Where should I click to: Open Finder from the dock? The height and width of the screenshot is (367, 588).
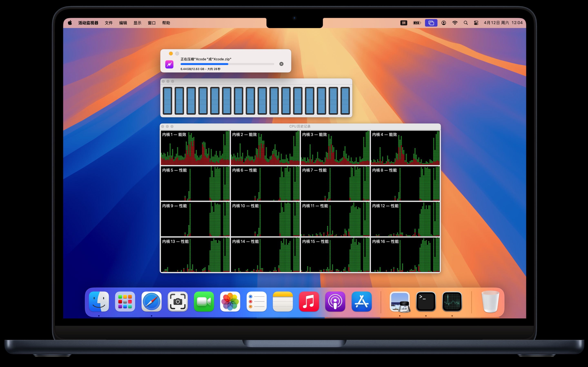tap(99, 302)
